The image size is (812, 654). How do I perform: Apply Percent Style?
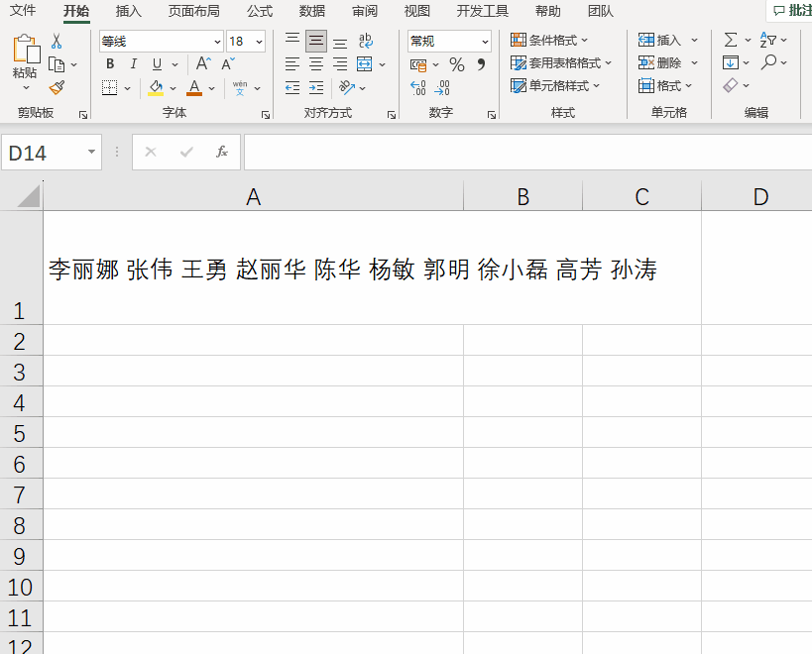457,64
